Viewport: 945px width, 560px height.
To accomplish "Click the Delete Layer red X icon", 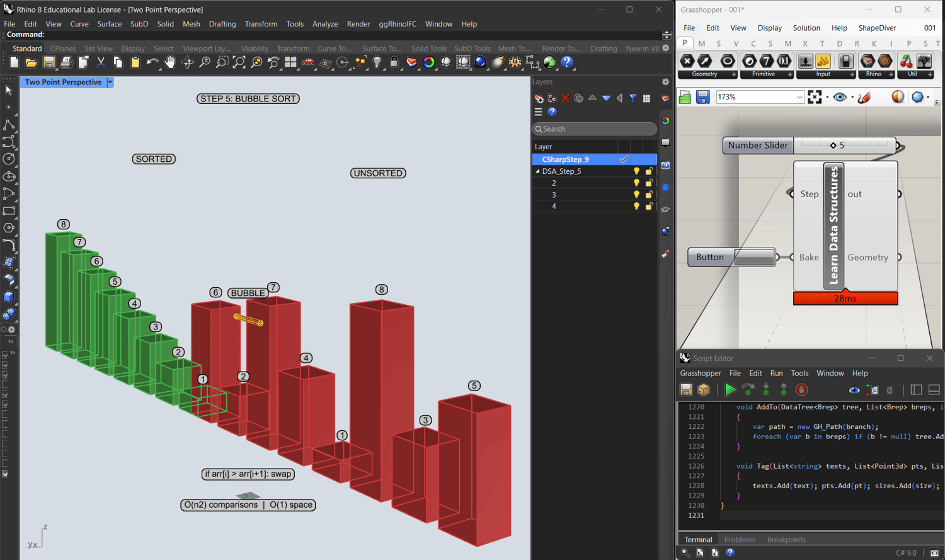I will [565, 98].
